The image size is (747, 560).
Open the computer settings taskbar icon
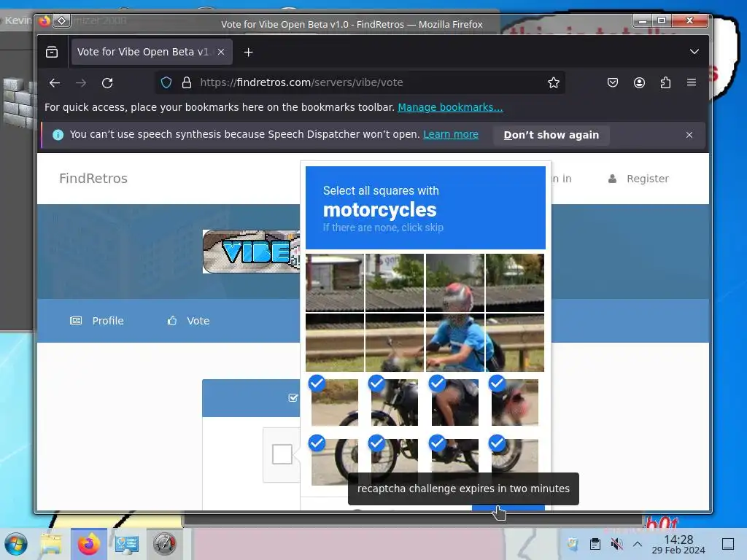tap(127, 544)
